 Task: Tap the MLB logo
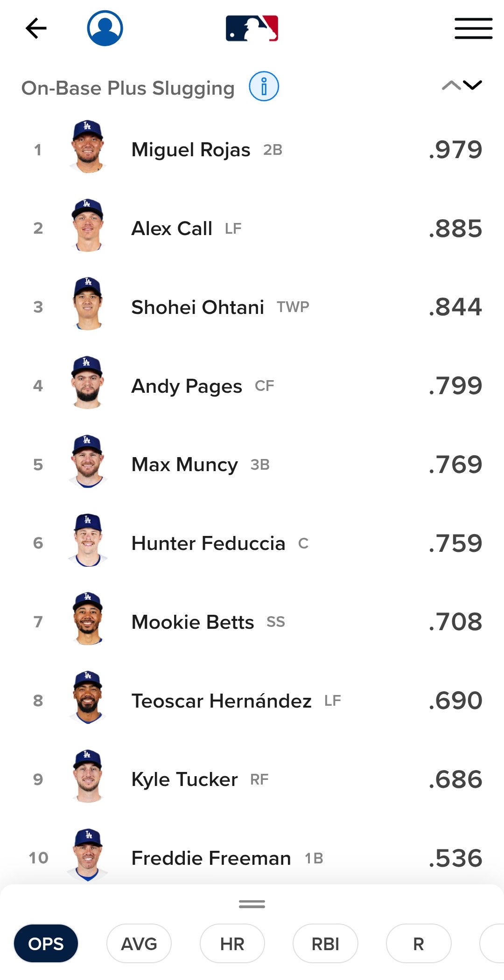[x=252, y=28]
